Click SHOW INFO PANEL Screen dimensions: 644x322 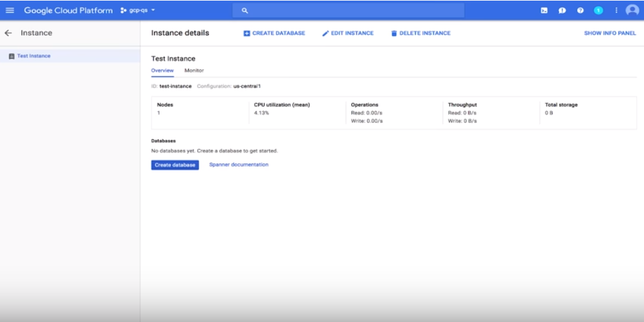pyautogui.click(x=610, y=33)
